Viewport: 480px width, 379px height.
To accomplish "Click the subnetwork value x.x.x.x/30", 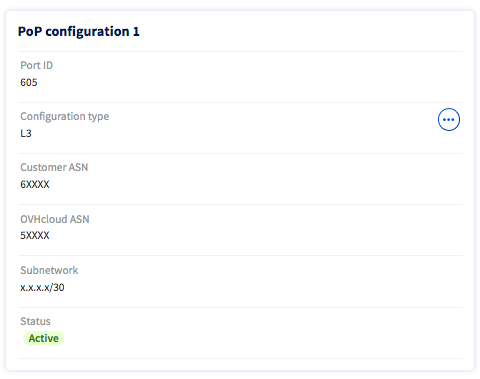I will coord(42,287).
